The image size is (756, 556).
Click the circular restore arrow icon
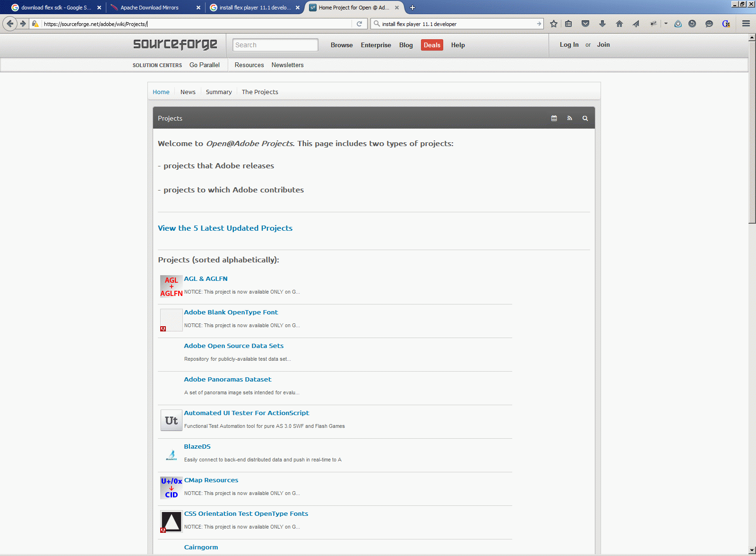click(x=692, y=24)
